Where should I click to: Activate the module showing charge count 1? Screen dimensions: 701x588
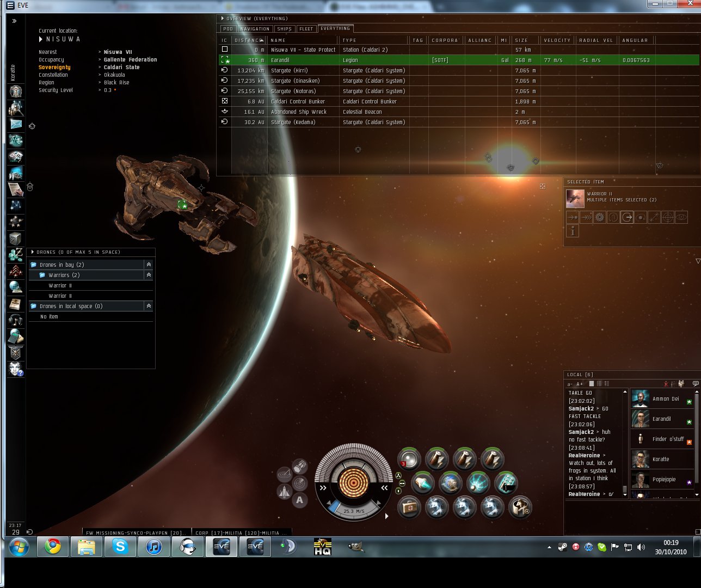coord(506,483)
